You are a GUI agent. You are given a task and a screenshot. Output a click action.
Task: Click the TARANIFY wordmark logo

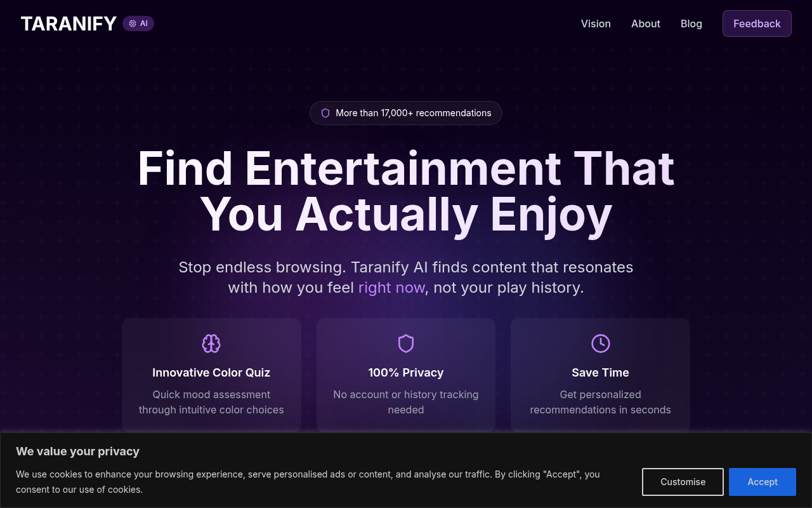point(68,23)
